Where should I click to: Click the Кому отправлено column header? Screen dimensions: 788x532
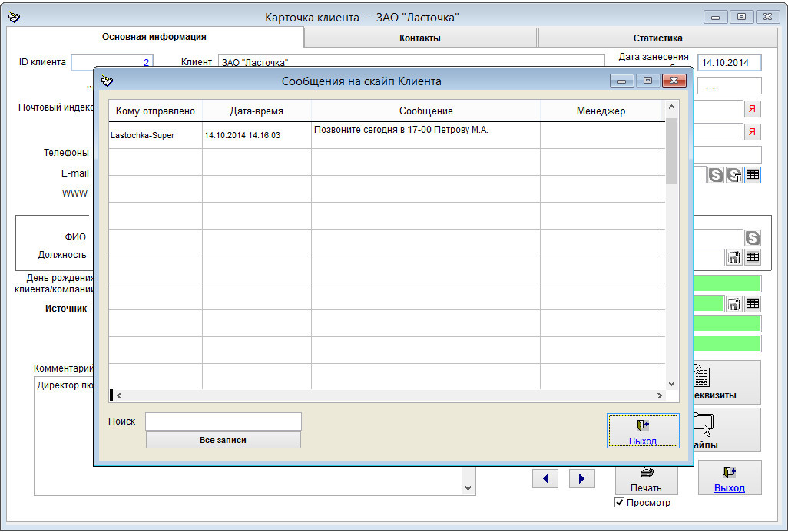point(155,111)
